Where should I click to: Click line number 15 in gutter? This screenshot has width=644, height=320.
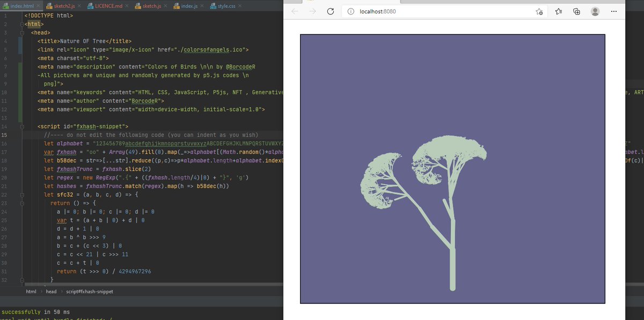coord(5,135)
